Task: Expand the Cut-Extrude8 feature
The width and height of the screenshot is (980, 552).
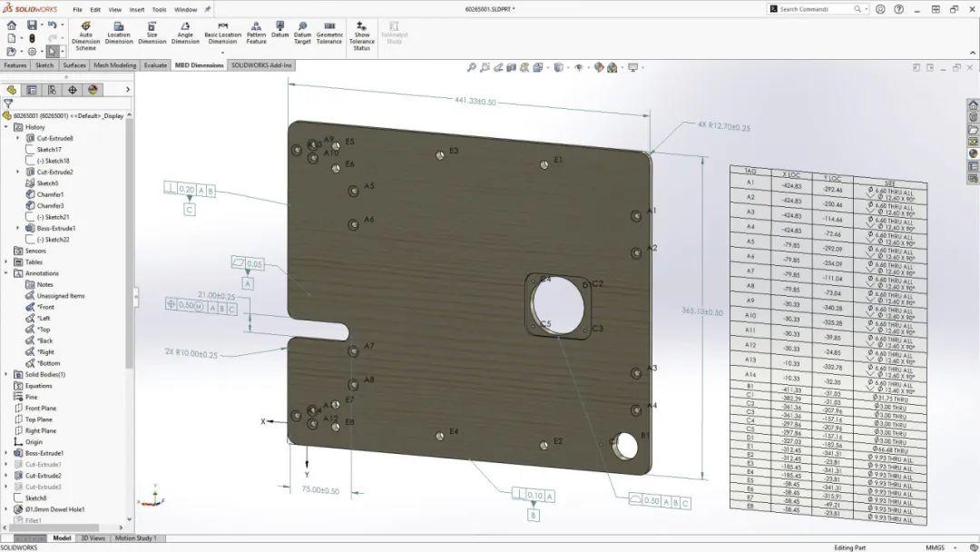Action: [x=17, y=138]
